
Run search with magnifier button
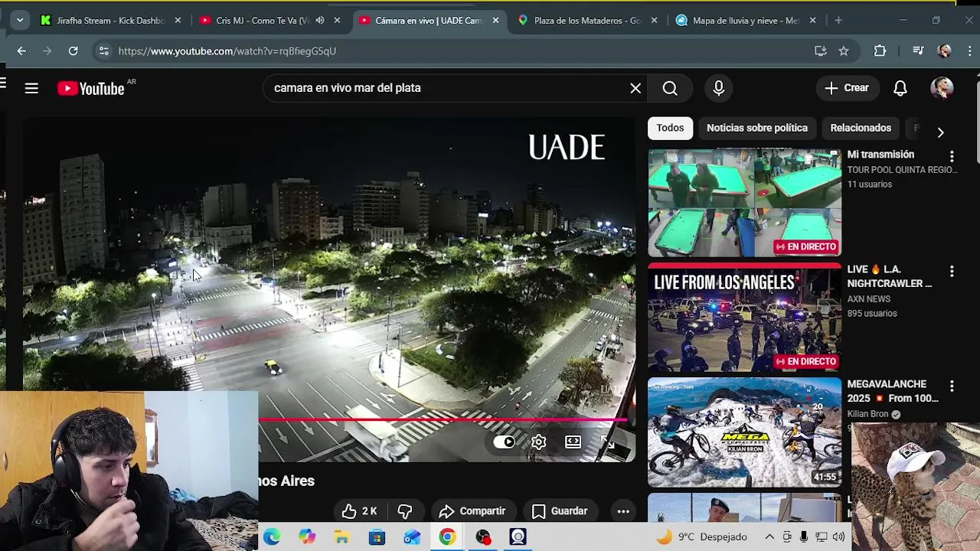[670, 88]
